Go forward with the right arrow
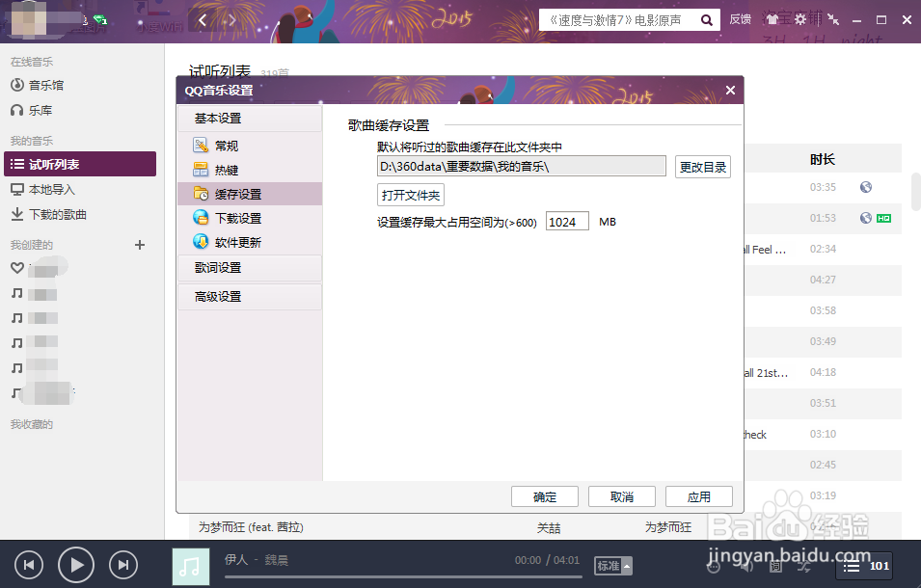The image size is (921, 588). [x=232, y=20]
